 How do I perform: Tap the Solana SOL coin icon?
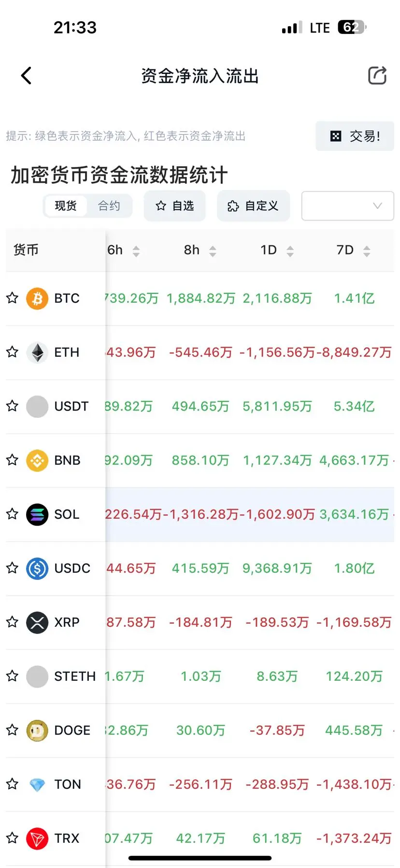(x=37, y=515)
